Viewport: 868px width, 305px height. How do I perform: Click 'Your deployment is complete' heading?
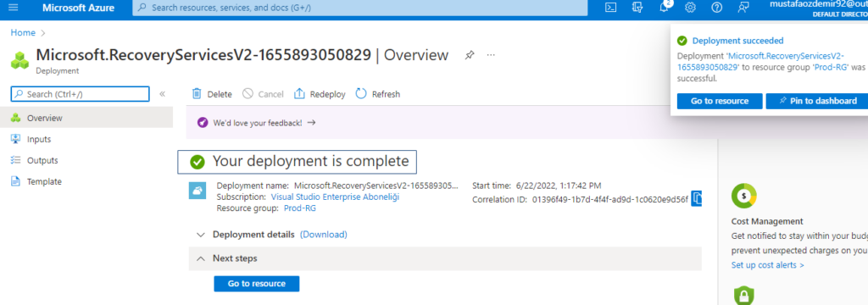310,161
